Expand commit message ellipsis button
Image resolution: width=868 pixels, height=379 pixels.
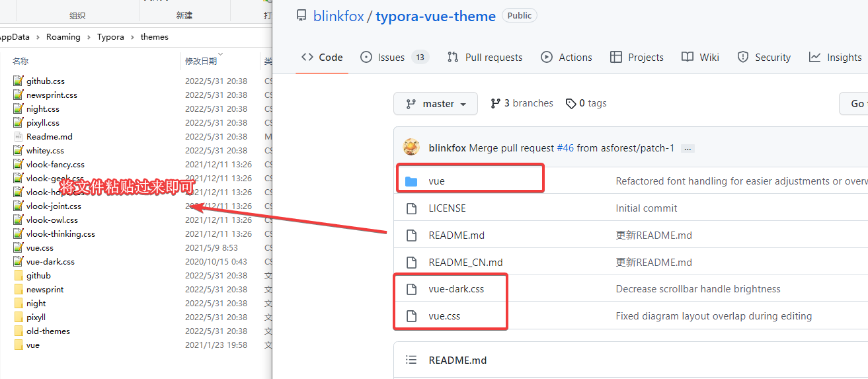click(x=688, y=148)
